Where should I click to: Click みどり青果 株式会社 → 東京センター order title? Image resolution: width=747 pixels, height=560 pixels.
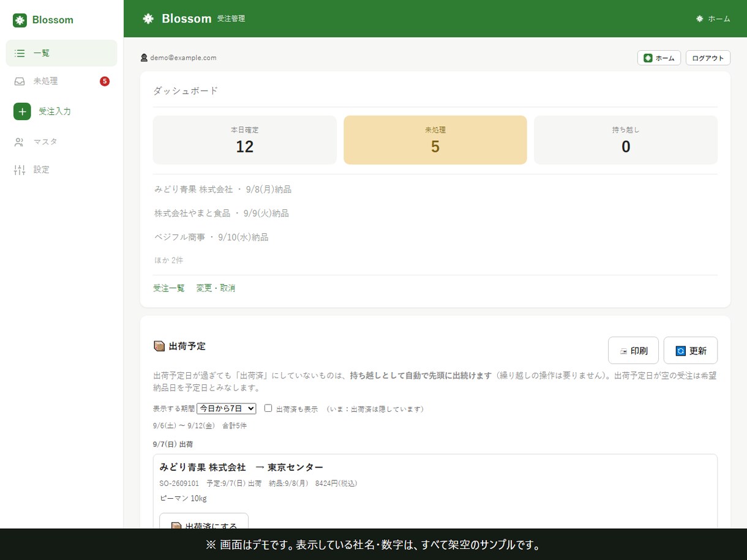(241, 468)
